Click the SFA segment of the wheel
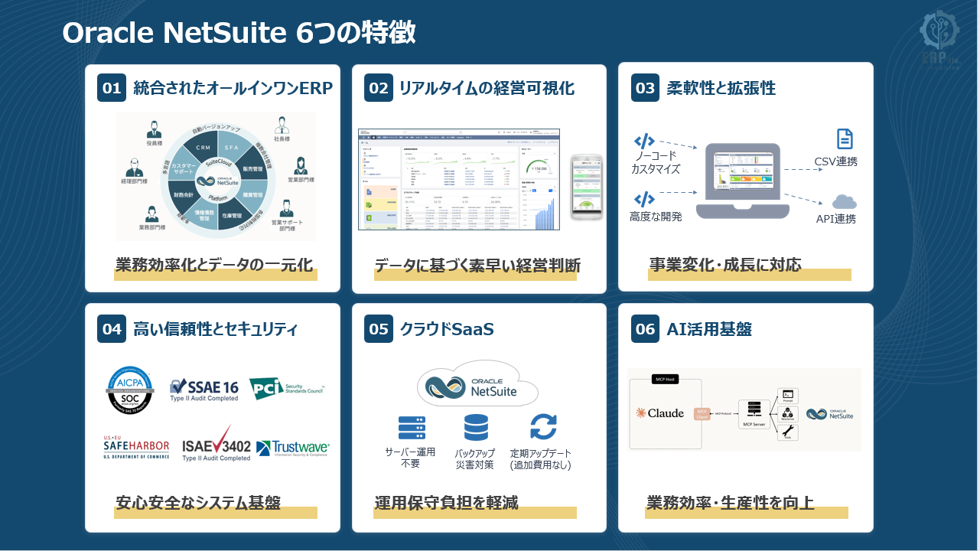 coord(233,148)
